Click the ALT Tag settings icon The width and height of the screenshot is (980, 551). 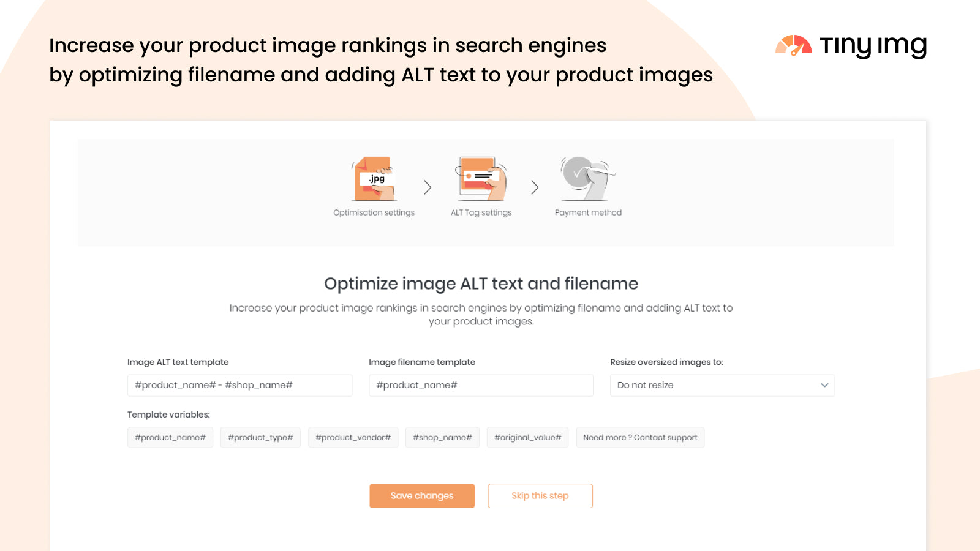pyautogui.click(x=481, y=179)
